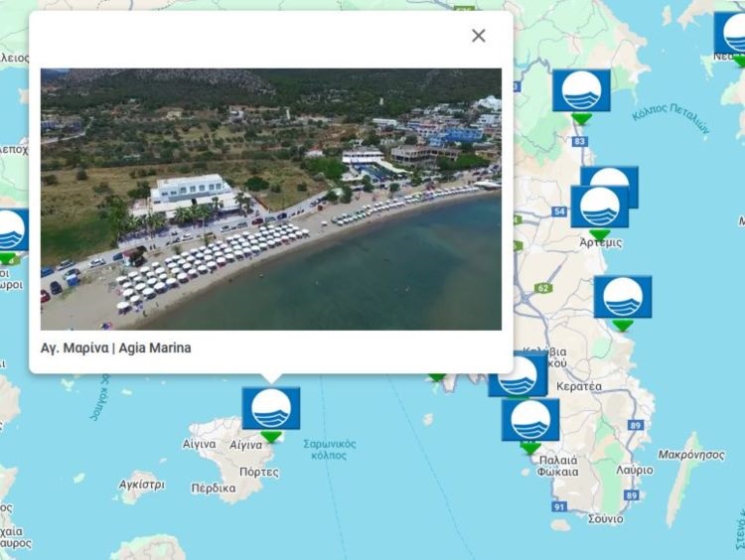The height and width of the screenshot is (560, 745).
Task: Select the Blue Flag marker on Aegina island
Action: pos(271,409)
